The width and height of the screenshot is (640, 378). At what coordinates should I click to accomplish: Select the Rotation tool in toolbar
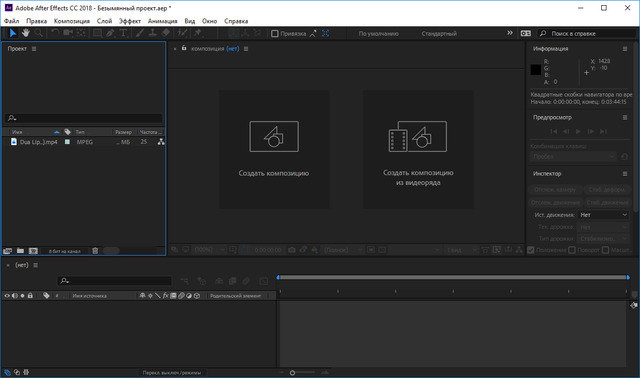55,33
